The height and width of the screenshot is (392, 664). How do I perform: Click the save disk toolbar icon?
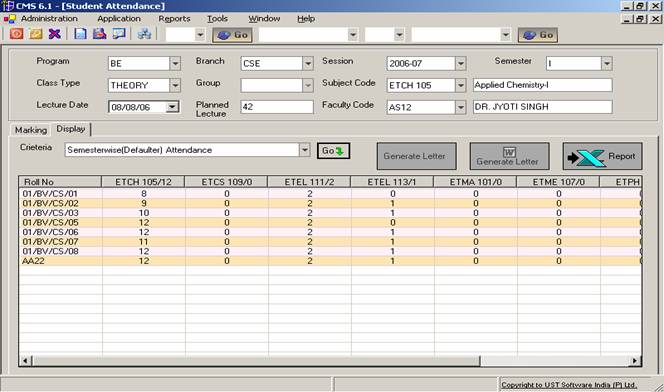pos(100,34)
